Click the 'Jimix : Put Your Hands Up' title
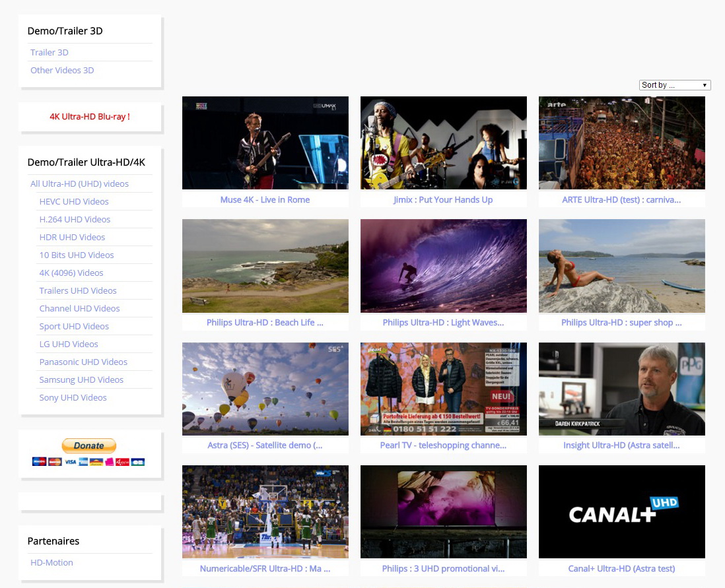Viewport: 725px width, 588px height. click(x=443, y=200)
